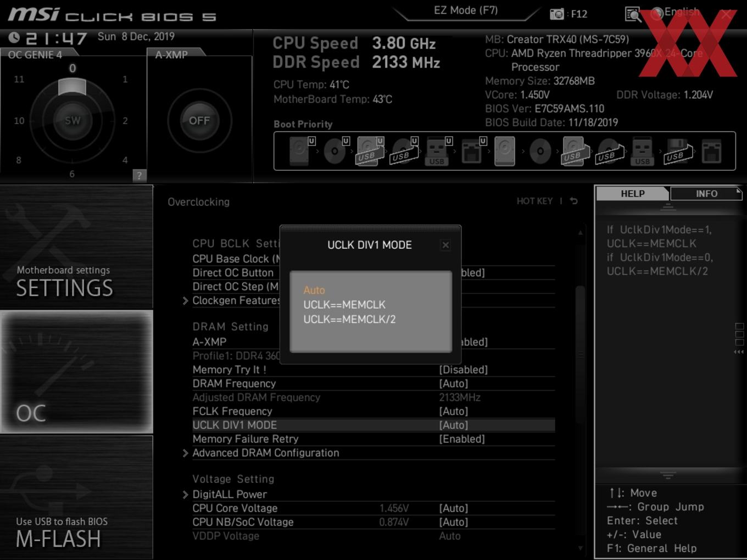This screenshot has width=747, height=560.
Task: Switch to the INFO tab
Action: coord(706,194)
